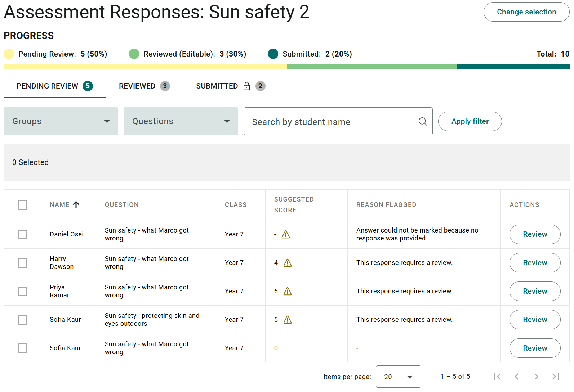
Task: Open the Questions dropdown
Action: pos(181,121)
